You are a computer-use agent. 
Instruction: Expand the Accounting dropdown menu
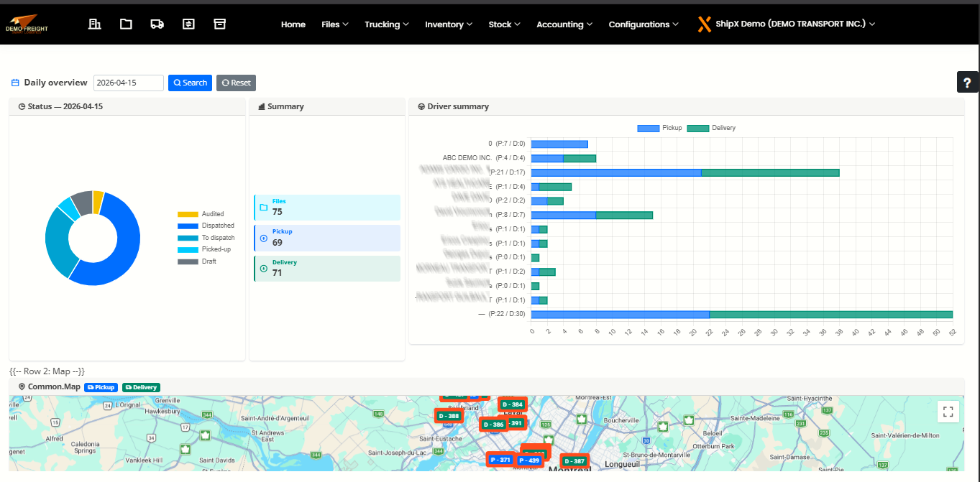coord(564,24)
